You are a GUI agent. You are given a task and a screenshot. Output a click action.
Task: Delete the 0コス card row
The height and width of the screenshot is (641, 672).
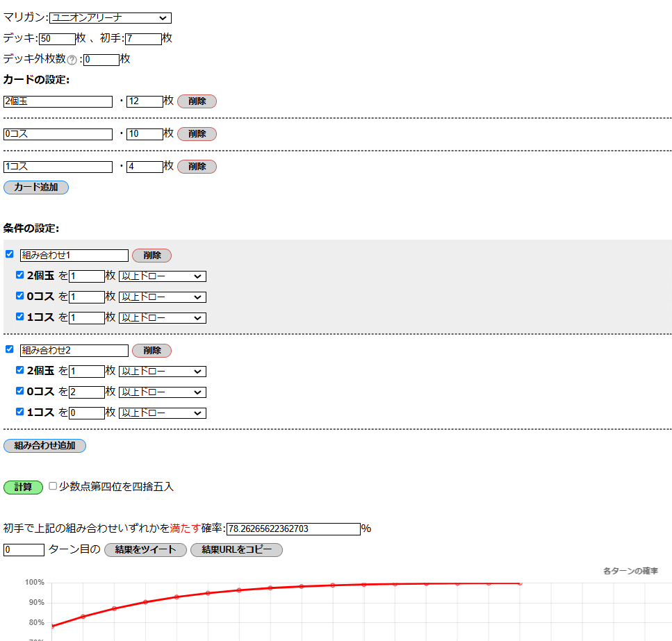tap(197, 134)
